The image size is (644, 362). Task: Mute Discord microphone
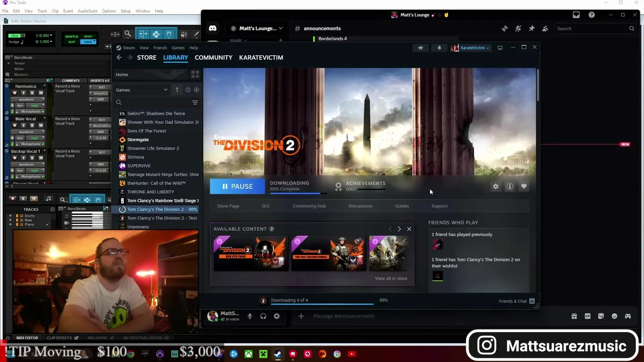[250, 316]
